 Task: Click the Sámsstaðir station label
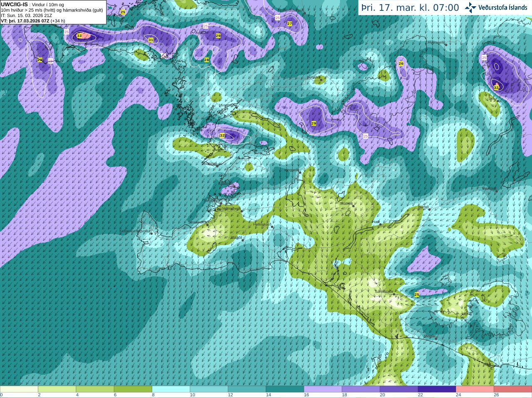383,292
